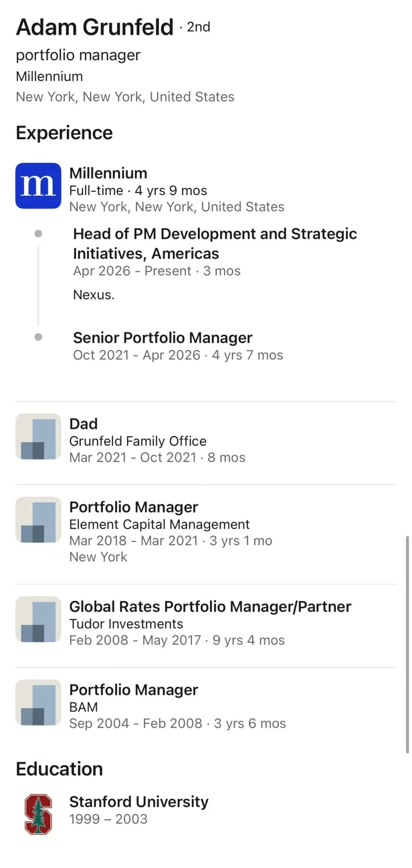Viewport: 412px width, 868px height.
Task: Open the Millennium company name in Experience
Action: (x=108, y=173)
